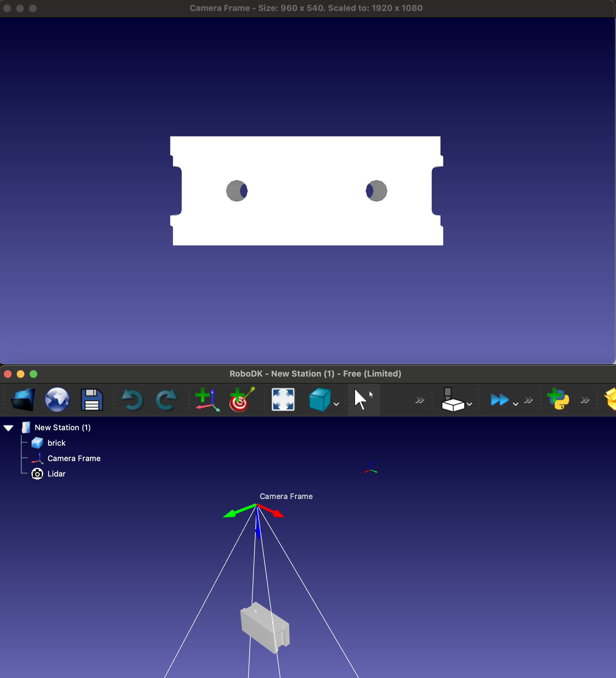616x678 pixels.
Task: Save the station with the floppy disk icon
Action: [x=92, y=399]
